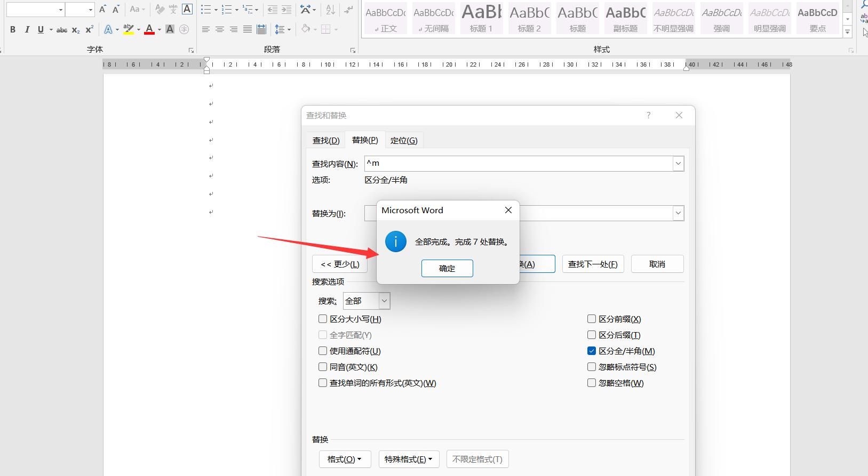Increase the font size
Screen dimensions: 868x476
102,9
